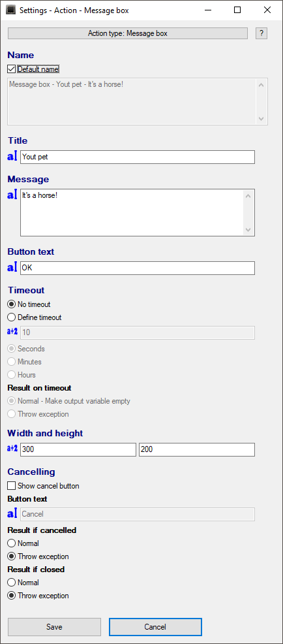Click the app icon in the title bar
The width and height of the screenshot is (283, 644).
[11, 10]
